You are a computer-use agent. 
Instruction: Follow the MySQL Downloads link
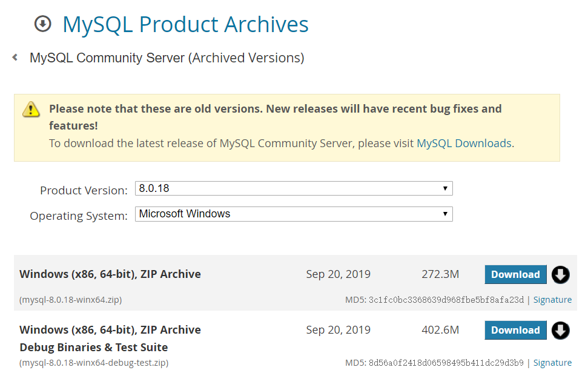[x=464, y=144]
